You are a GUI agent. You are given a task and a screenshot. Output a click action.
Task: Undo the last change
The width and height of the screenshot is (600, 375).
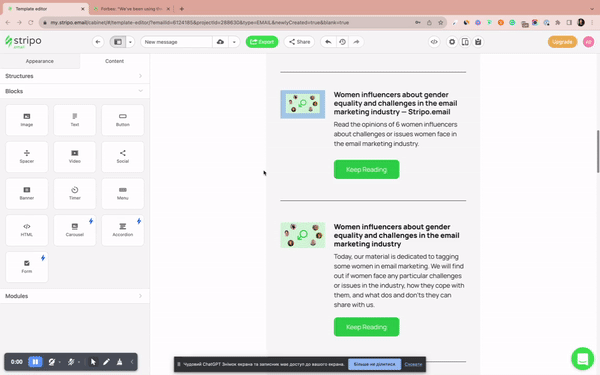click(x=328, y=42)
